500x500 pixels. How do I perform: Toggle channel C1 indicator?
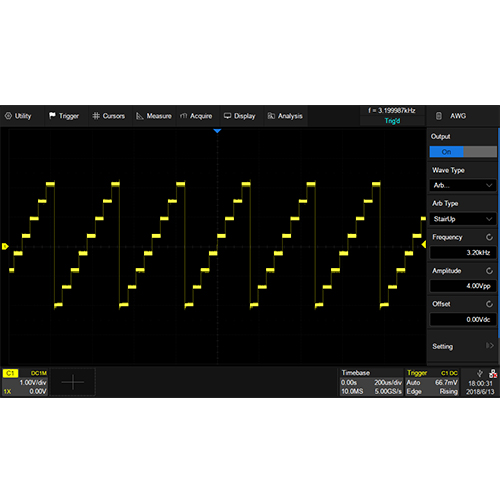(10, 373)
